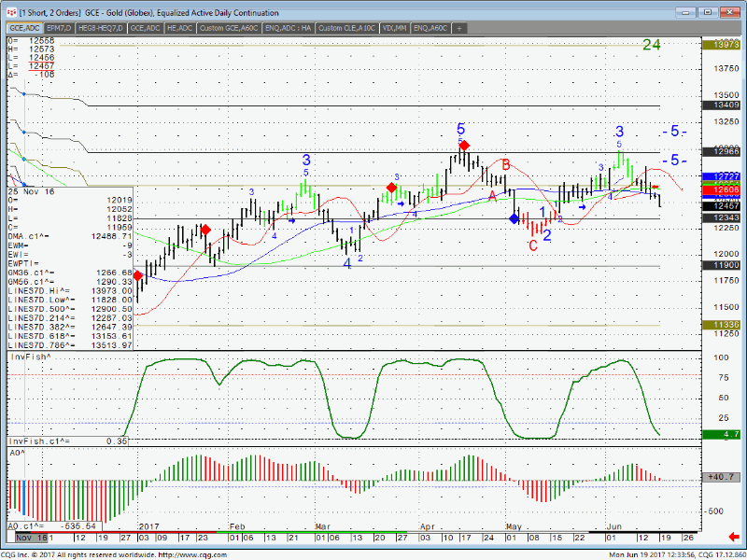Click the green 4.7 InvFish value label
This screenshot has height=560, width=747.
coord(721,434)
